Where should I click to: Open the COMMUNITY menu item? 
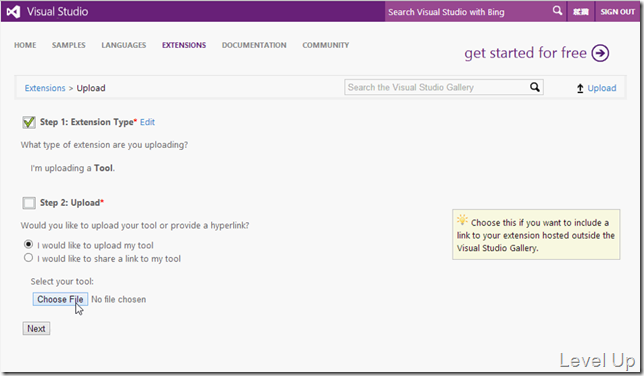click(x=326, y=45)
